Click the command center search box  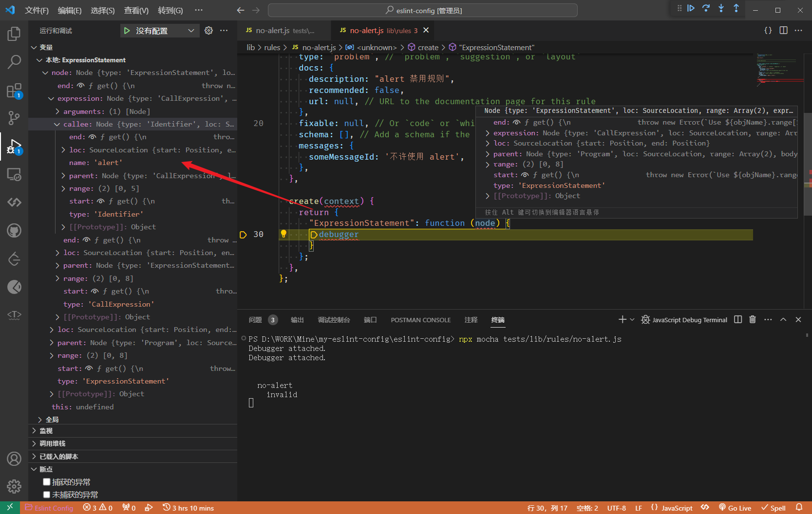pyautogui.click(x=423, y=10)
